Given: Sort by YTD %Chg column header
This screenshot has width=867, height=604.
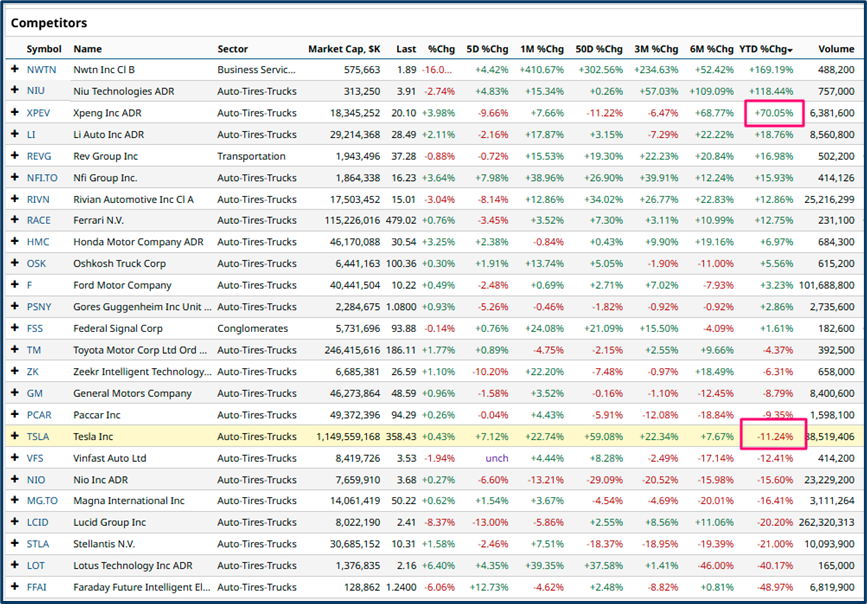Looking at the screenshot, I should (x=765, y=49).
